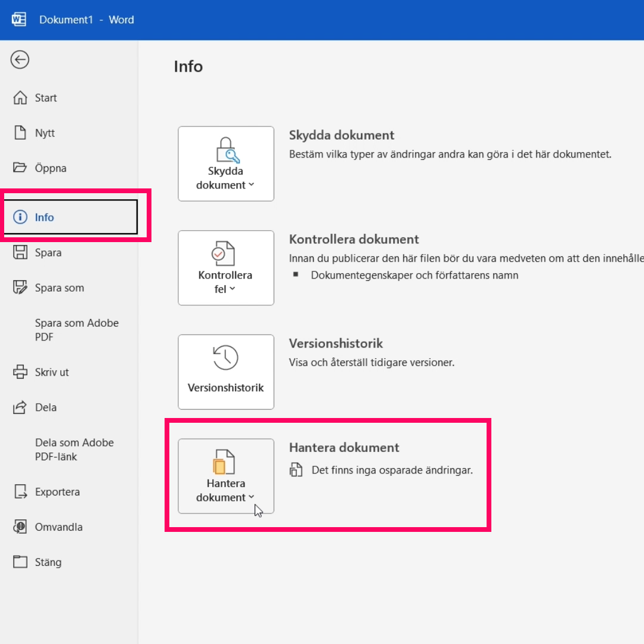This screenshot has height=644, width=644.
Task: Open the Versionshistorik button
Action: click(x=226, y=371)
